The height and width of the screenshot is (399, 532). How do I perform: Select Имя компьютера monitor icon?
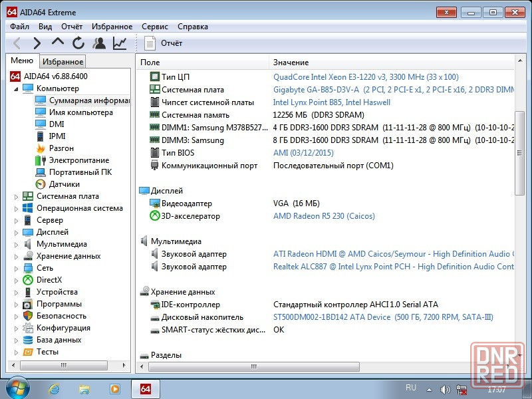[x=41, y=112]
